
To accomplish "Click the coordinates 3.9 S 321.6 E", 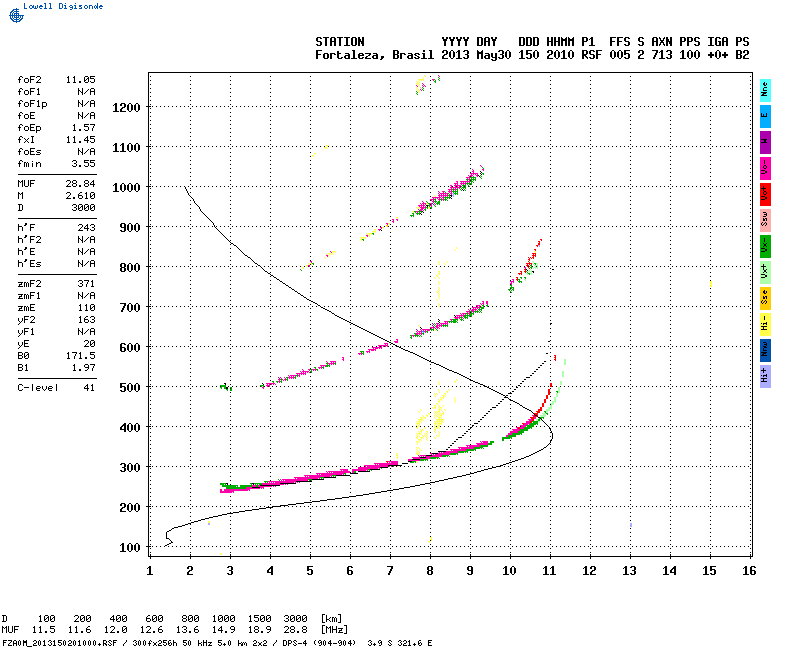I will point(400,643).
